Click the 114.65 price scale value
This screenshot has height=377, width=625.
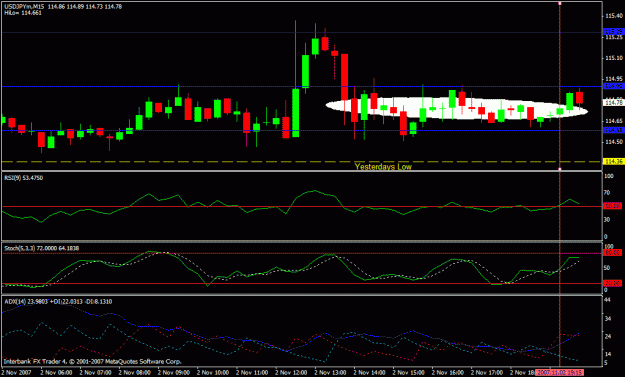tap(613, 121)
